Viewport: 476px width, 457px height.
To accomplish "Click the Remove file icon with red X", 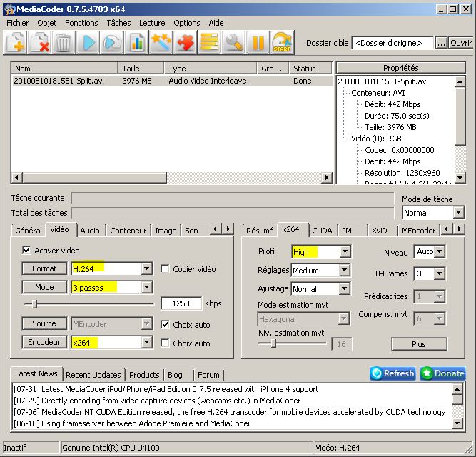I will 39,43.
